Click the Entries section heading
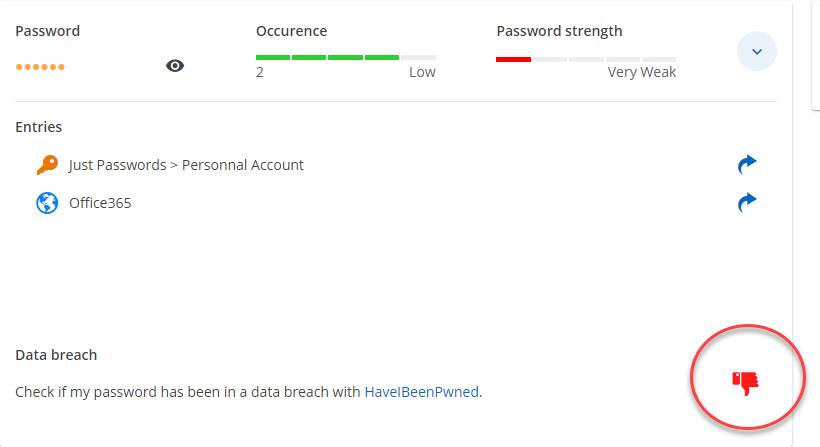 click(x=39, y=127)
